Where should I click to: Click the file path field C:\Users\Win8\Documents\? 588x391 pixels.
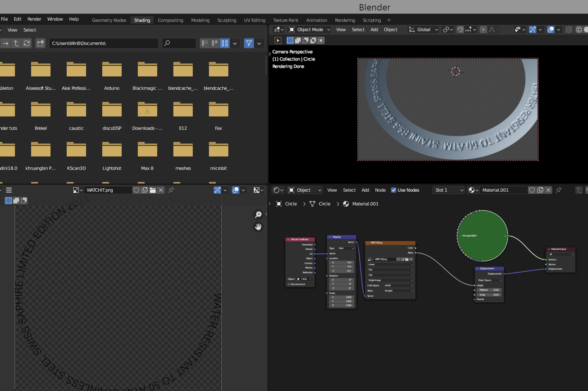click(x=104, y=43)
